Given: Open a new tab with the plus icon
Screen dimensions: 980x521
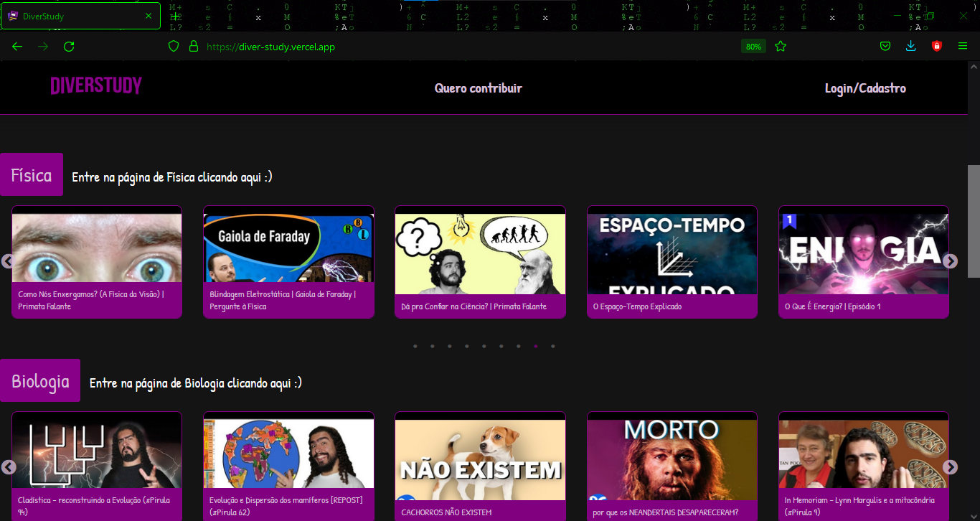Looking at the screenshot, I should tap(175, 16).
